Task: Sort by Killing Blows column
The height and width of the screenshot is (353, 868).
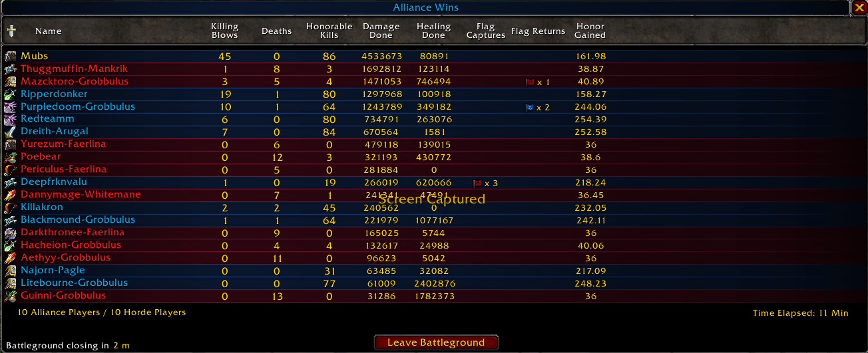Action: pyautogui.click(x=225, y=31)
